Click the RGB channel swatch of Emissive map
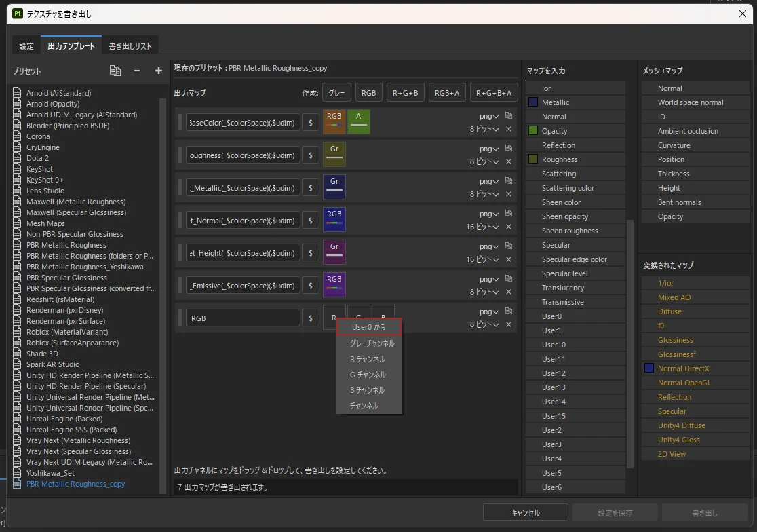 point(334,285)
